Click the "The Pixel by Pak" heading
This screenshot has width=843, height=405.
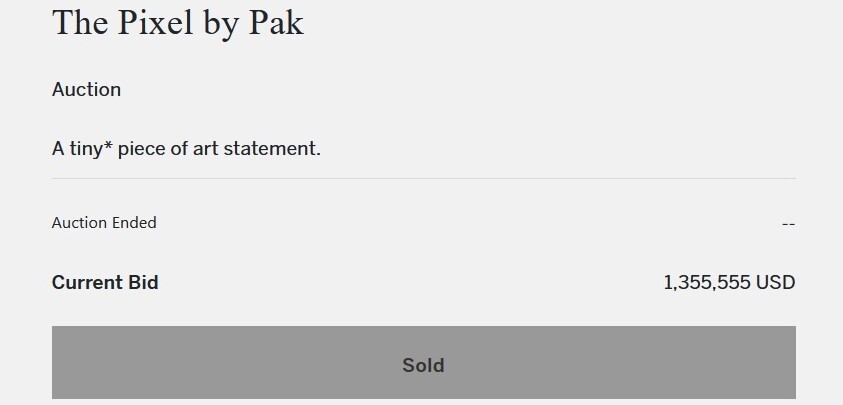tap(177, 22)
